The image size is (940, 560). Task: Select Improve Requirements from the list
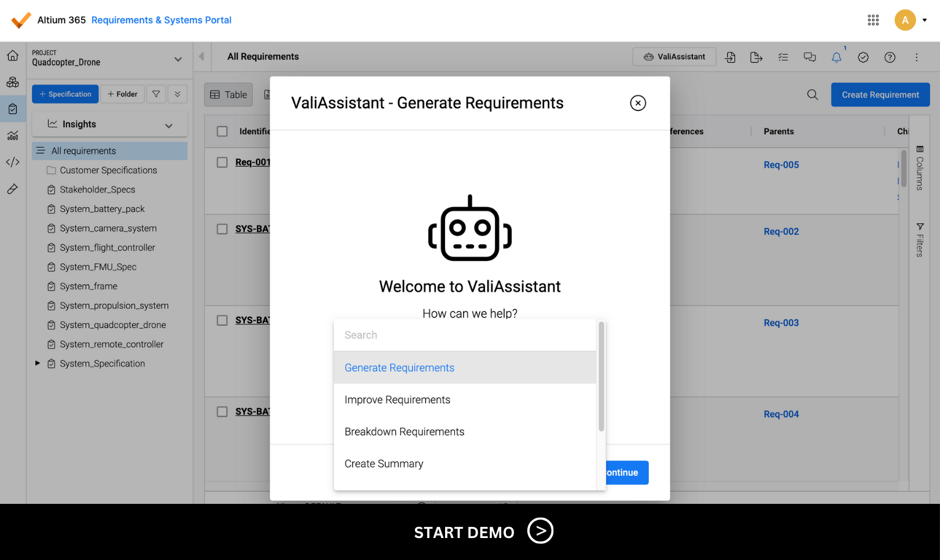(x=397, y=400)
